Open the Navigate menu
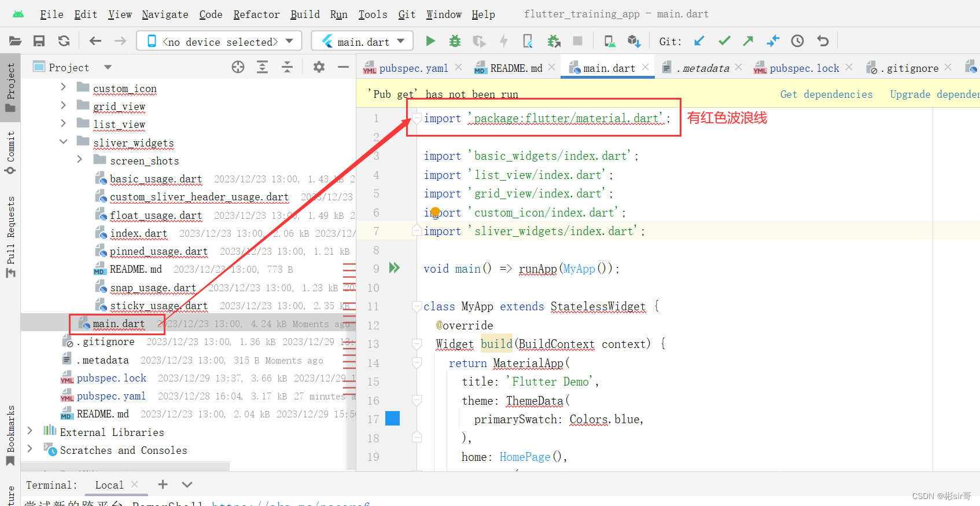 pos(165,14)
